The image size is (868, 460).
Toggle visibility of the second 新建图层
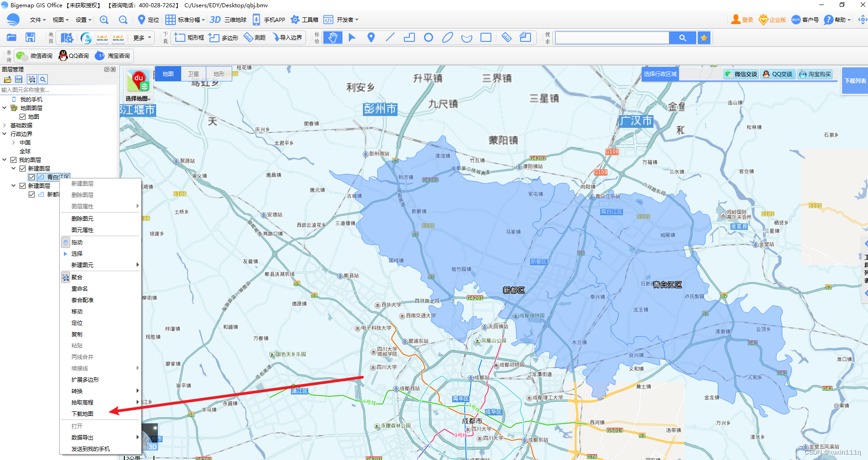point(23,185)
